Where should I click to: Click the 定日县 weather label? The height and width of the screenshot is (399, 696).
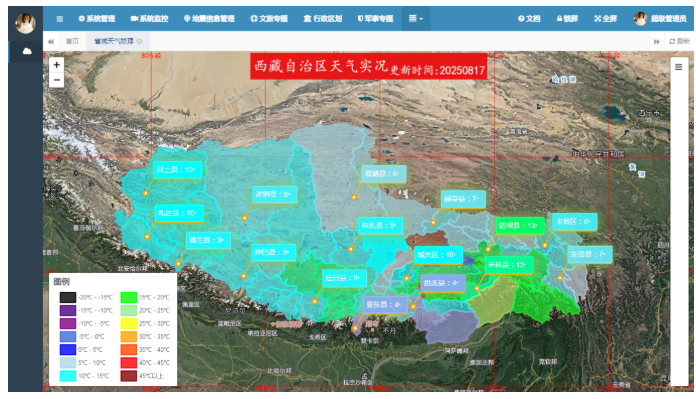pyautogui.click(x=344, y=278)
